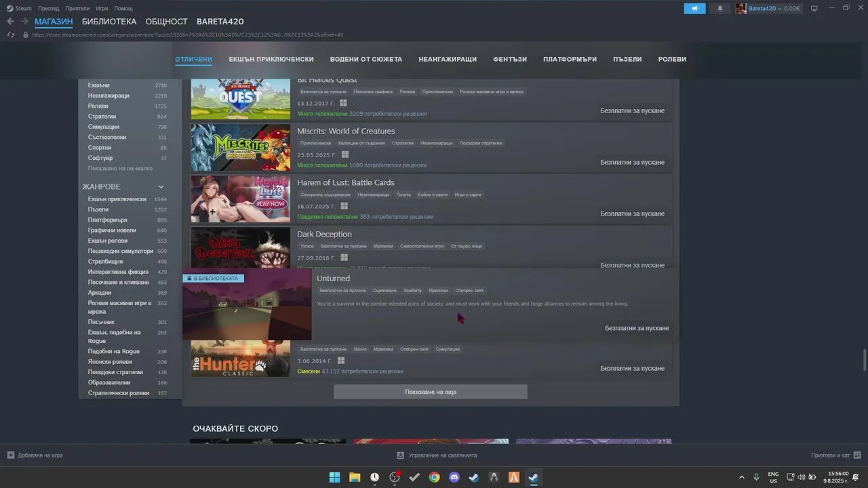Go back with the left arrow
Screen dimensions: 868x488
pyautogui.click(x=10, y=22)
